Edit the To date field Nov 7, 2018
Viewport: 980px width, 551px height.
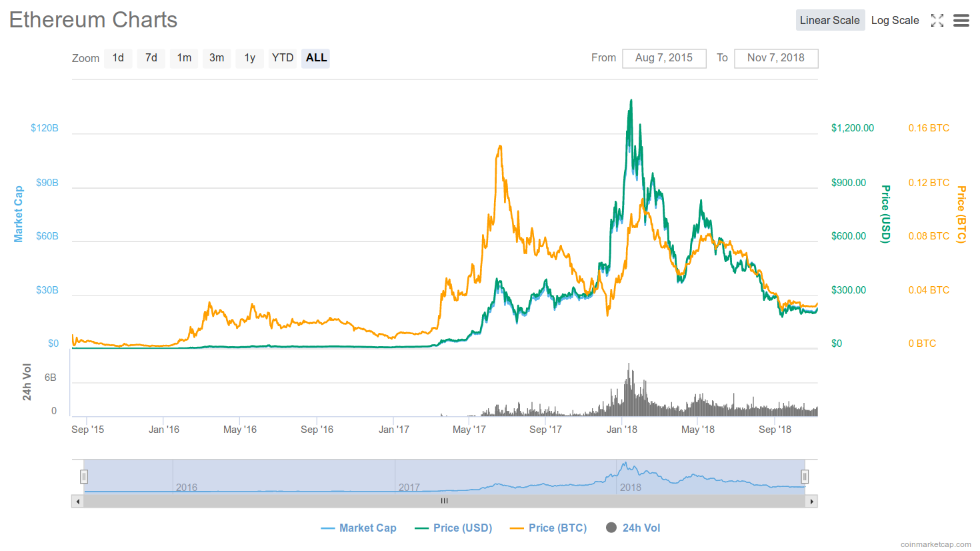tap(776, 58)
